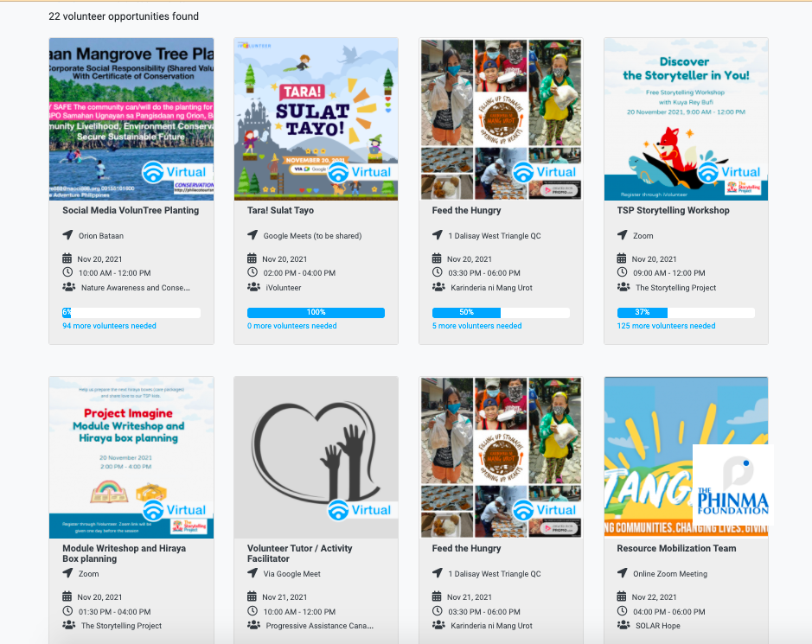Viewport: 812px width, 644px height.
Task: Click calendar icon on TSP Storytelling Workshop card
Action: click(x=622, y=258)
